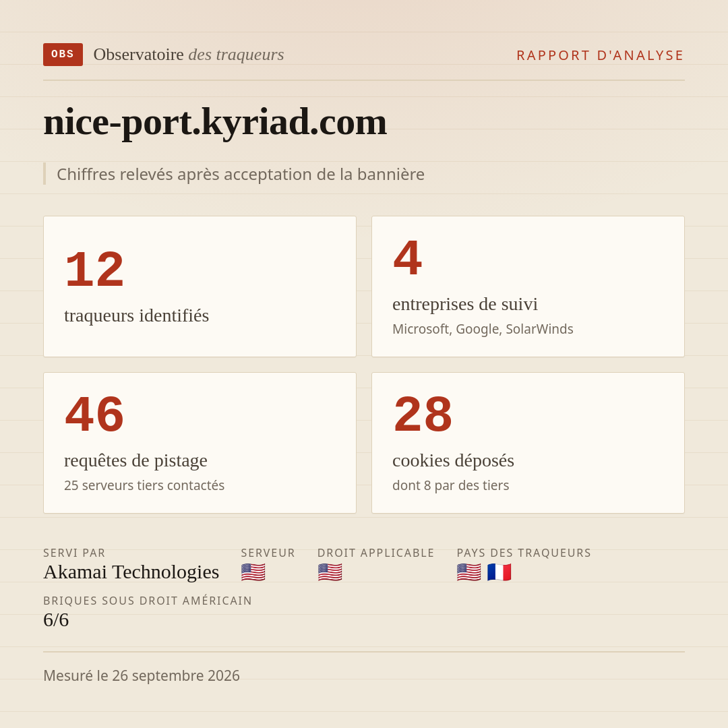Click the DROIT APPLICABLE label
The width and height of the screenshot is (728, 728).
pyautogui.click(x=376, y=553)
